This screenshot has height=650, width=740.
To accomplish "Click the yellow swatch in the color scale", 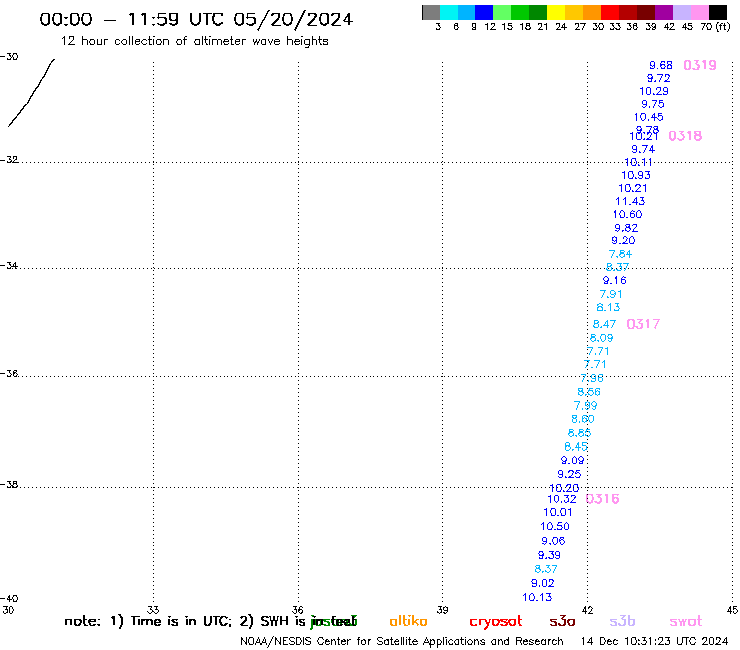I will [556, 12].
